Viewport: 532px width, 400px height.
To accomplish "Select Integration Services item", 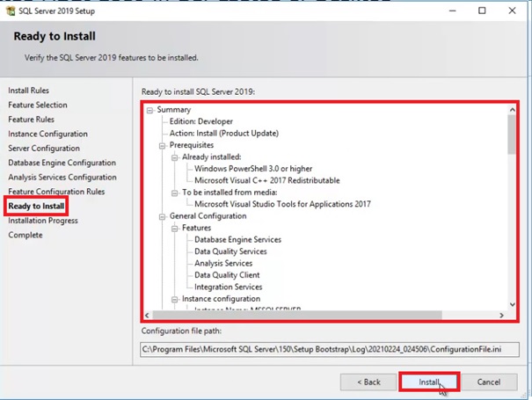I will [229, 287].
